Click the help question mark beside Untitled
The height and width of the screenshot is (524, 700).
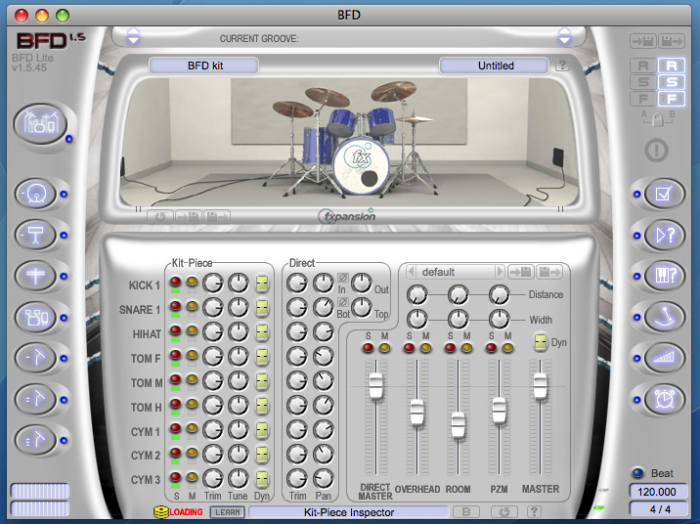coord(562,66)
